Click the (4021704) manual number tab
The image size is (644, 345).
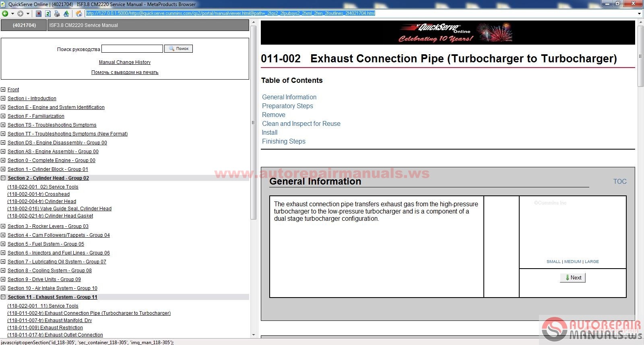click(x=24, y=25)
